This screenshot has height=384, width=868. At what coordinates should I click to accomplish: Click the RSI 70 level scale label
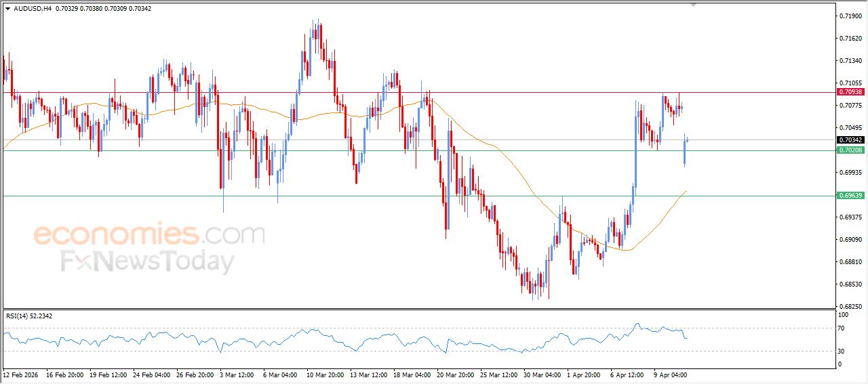coord(843,328)
